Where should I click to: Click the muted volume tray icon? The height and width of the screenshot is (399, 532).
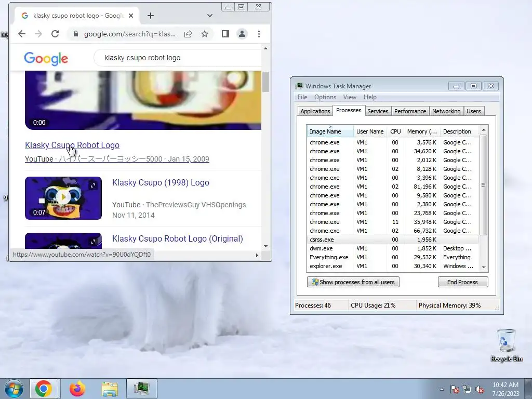pyautogui.click(x=480, y=389)
